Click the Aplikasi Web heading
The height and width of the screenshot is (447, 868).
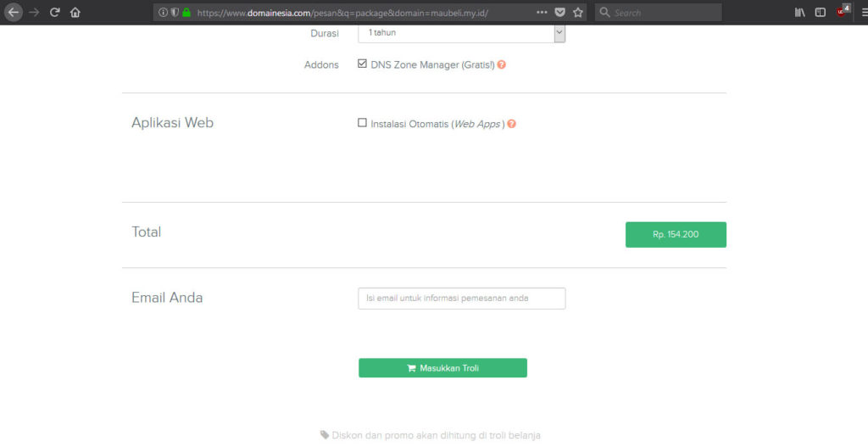tap(172, 122)
